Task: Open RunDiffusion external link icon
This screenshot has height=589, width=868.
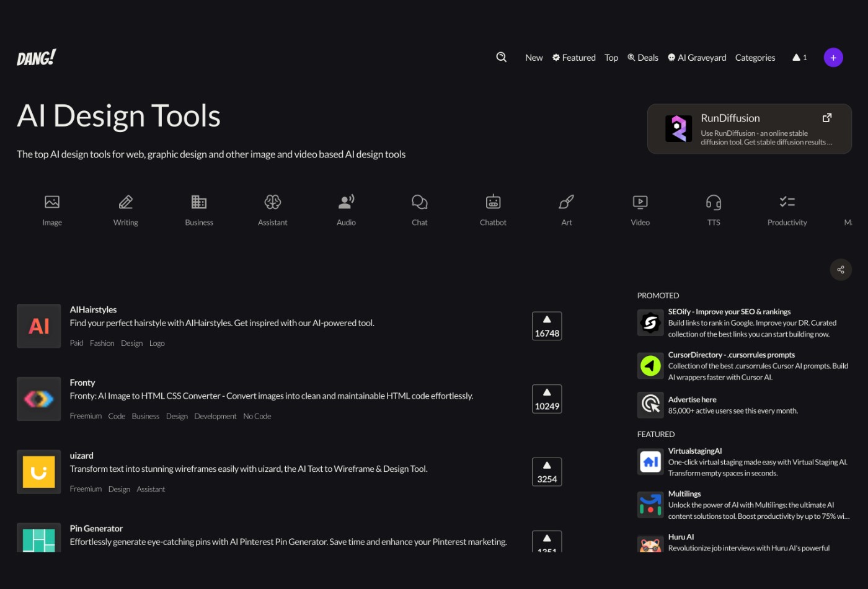Action: coord(826,118)
